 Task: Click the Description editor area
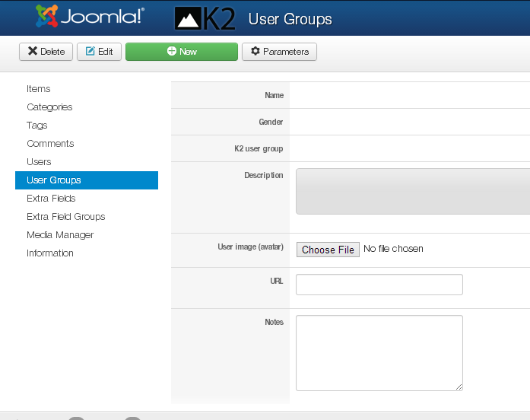tap(413, 192)
